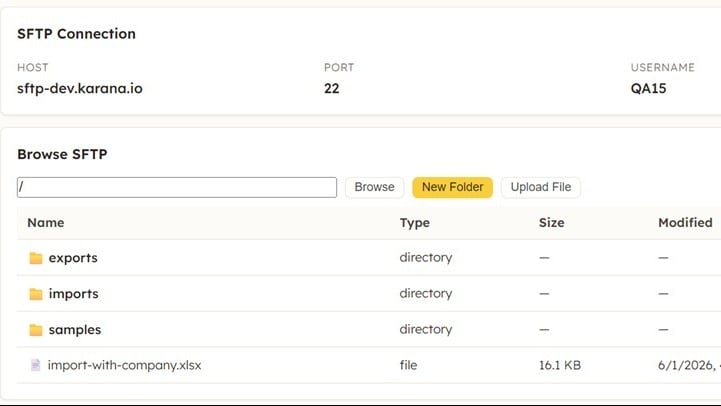Screen dimensions: 721x406
Task: Click the exports folder icon
Action: pyautogui.click(x=36, y=258)
